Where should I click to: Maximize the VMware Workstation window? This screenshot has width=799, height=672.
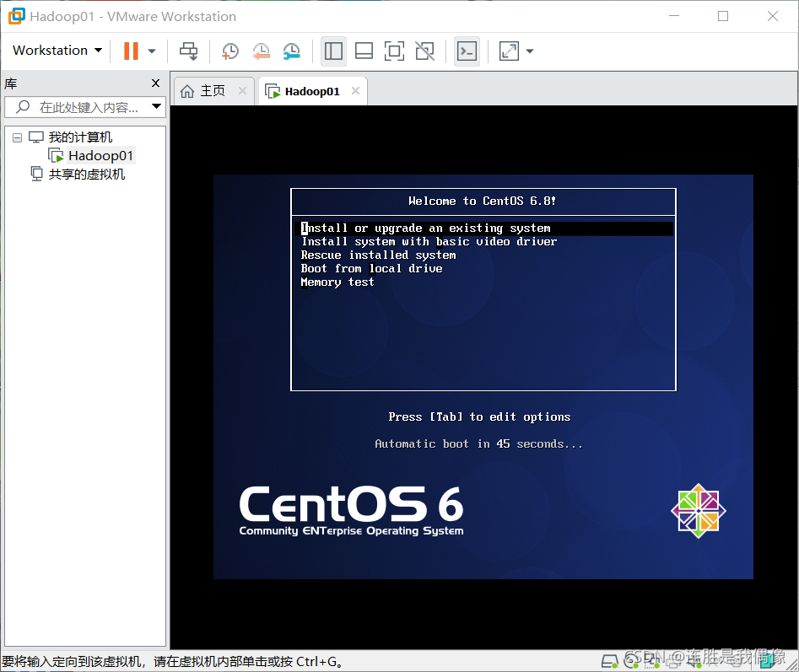click(x=723, y=16)
